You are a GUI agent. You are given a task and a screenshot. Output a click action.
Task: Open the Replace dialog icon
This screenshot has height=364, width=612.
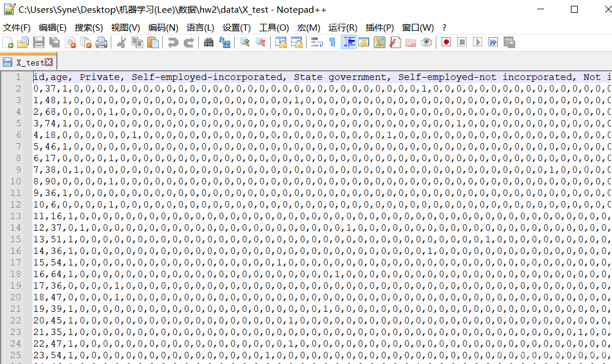click(224, 42)
